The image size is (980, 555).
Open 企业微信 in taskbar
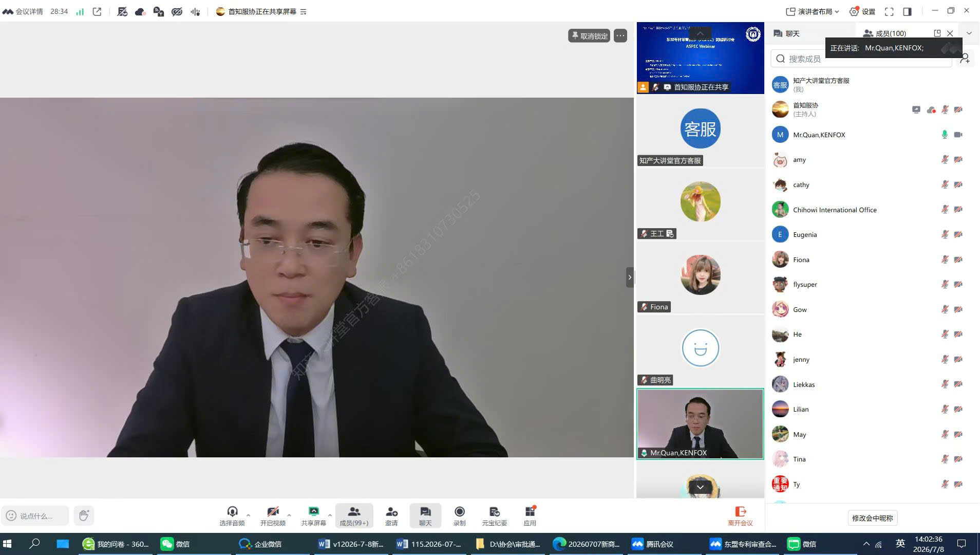pyautogui.click(x=261, y=544)
